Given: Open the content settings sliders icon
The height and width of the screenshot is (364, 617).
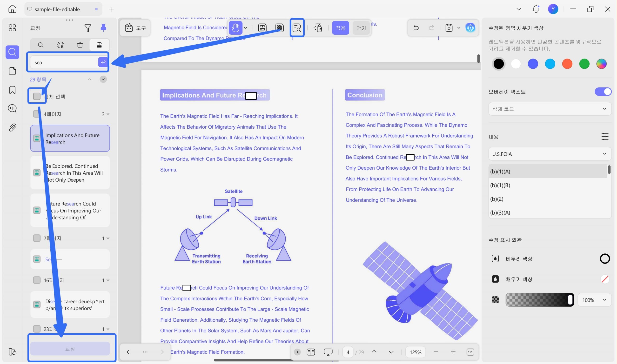Looking at the screenshot, I should pos(605,136).
